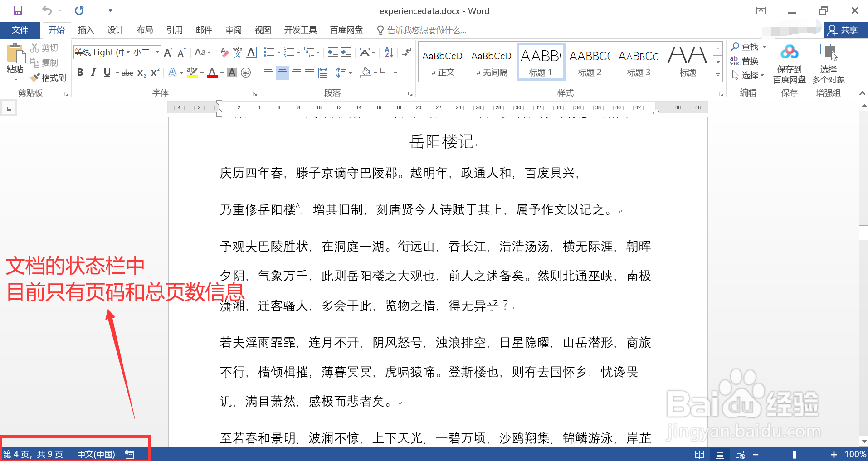Toggle bold formatting
The width and height of the screenshot is (868, 461).
(80, 72)
